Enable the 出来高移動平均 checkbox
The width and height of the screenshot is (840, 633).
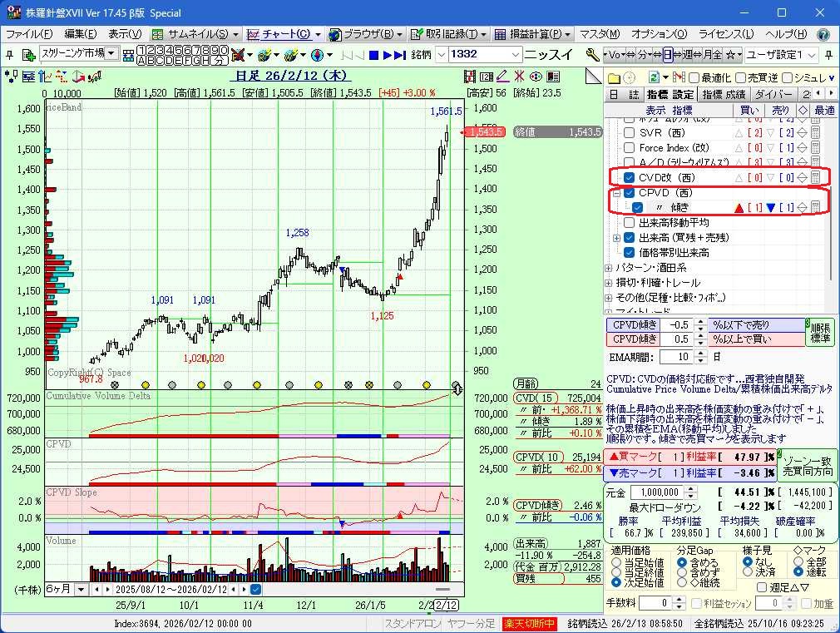630,223
